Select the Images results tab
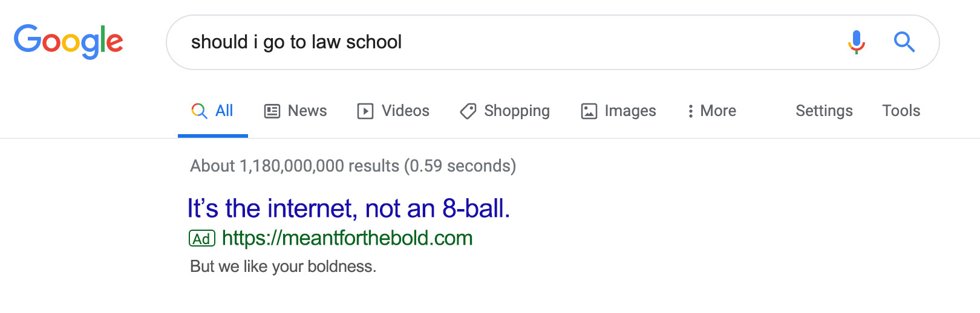980x313 pixels. coord(618,111)
